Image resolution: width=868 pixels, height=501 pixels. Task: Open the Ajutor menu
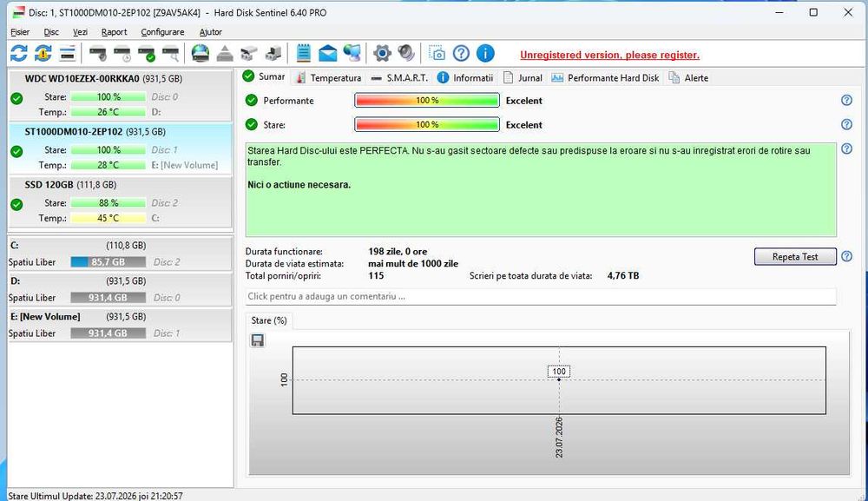tap(210, 32)
